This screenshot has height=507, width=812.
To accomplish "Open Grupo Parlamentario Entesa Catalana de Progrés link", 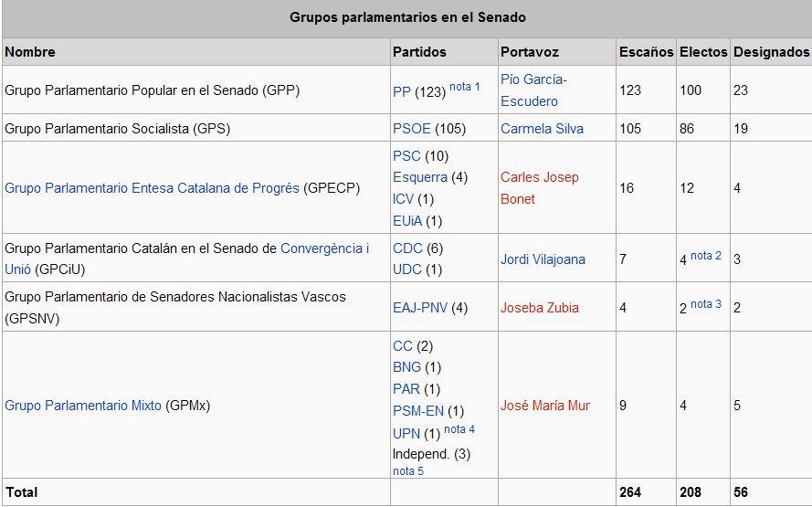I will pos(152,188).
